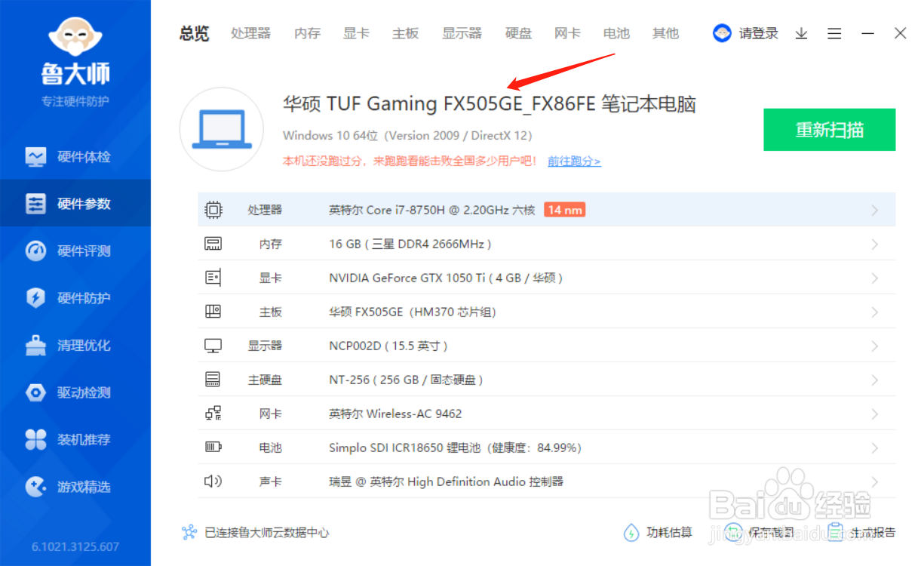This screenshot has height=566, width=924.
Task: Click the cloud data center connection icon
Action: click(189, 533)
